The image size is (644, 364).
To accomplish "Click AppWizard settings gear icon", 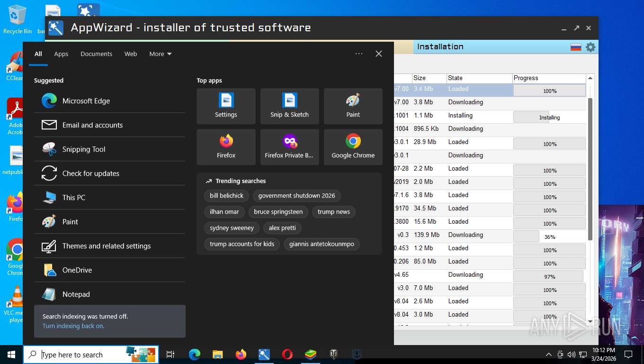I will pos(590,47).
